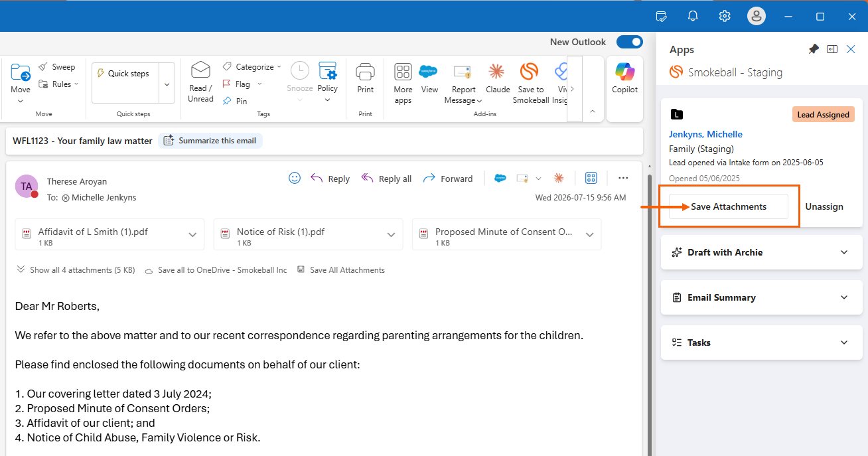The image size is (868, 456).
Task: Click the Smokeball - Staging pane title
Action: pyautogui.click(x=735, y=72)
